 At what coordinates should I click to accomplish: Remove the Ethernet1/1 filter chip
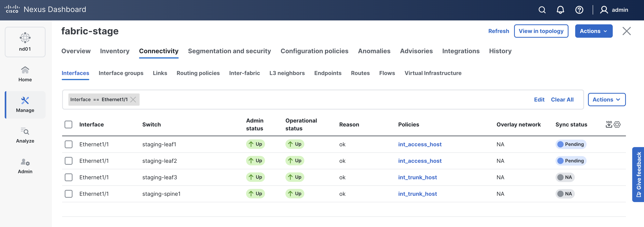133,100
